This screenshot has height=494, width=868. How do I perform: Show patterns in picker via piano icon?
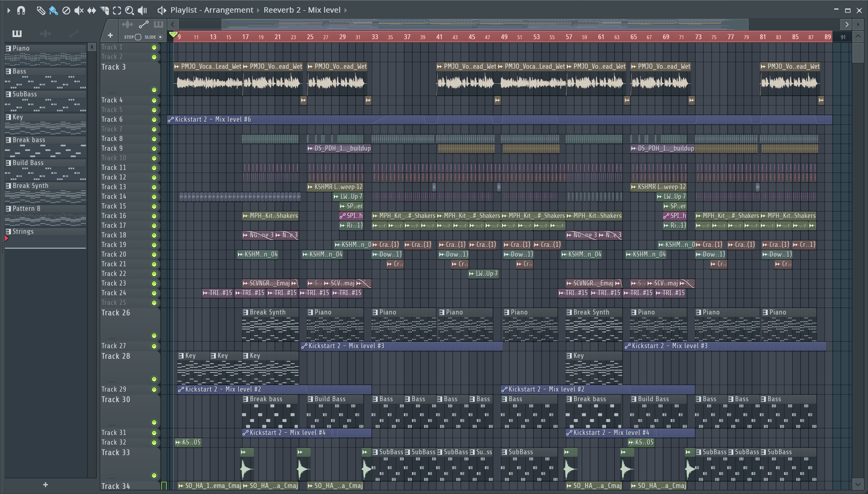pyautogui.click(x=17, y=33)
